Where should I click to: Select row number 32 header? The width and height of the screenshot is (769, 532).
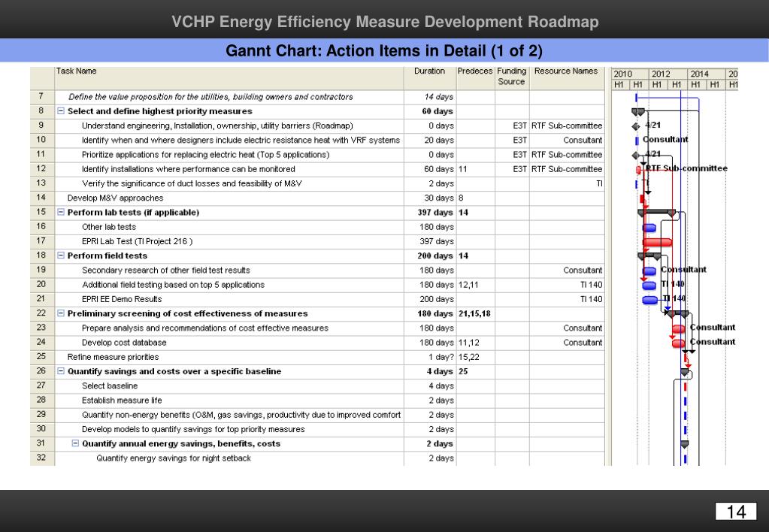[x=41, y=458]
